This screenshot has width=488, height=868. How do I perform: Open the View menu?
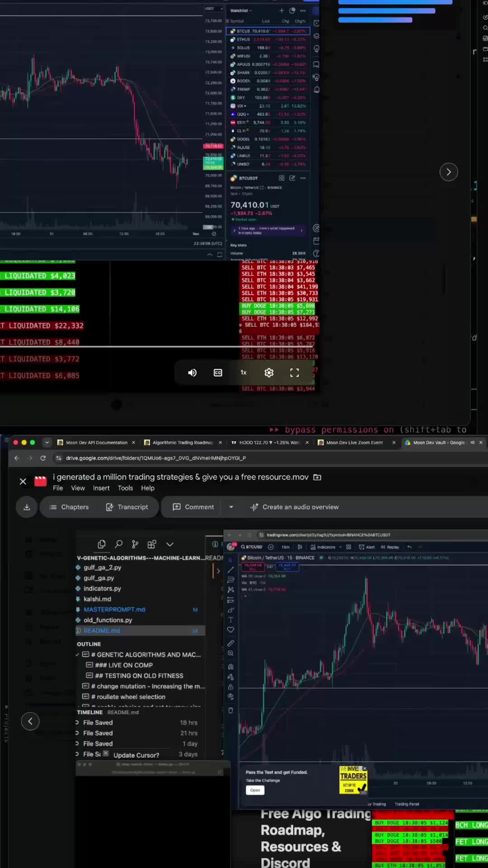(78, 488)
